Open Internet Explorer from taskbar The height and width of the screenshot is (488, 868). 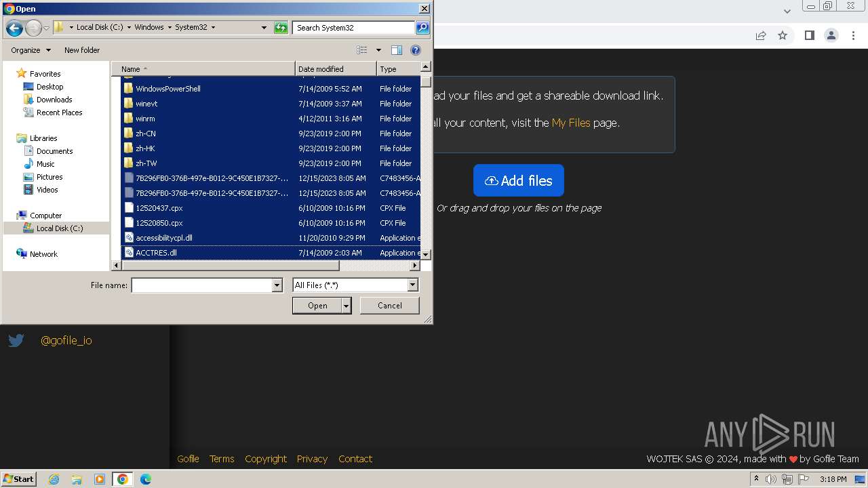pyautogui.click(x=54, y=479)
